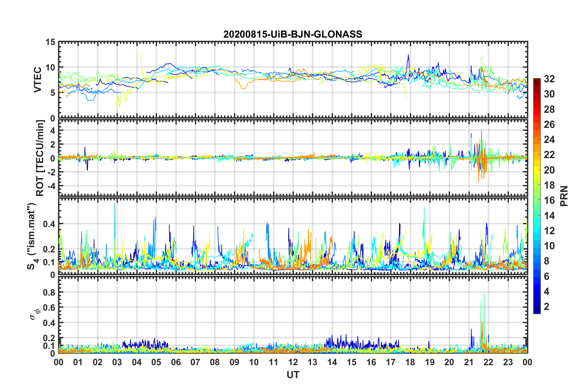
Task: Click x-axis hour label 05
Action: pyautogui.click(x=156, y=362)
